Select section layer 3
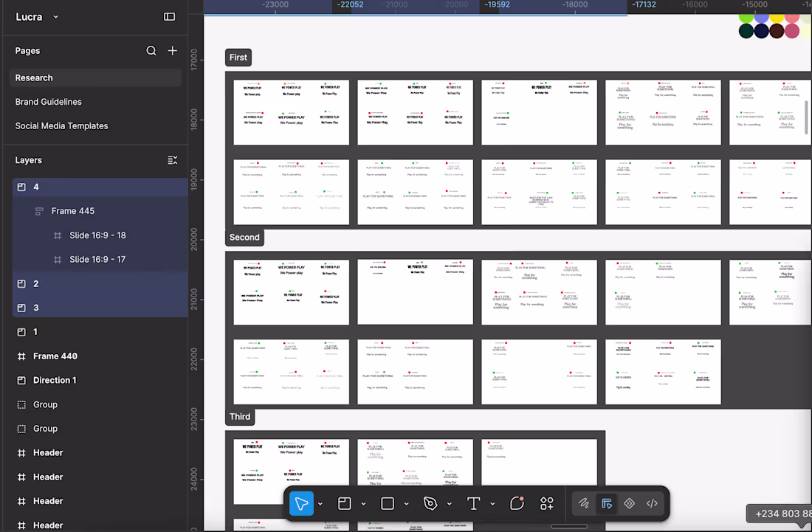 click(100, 308)
